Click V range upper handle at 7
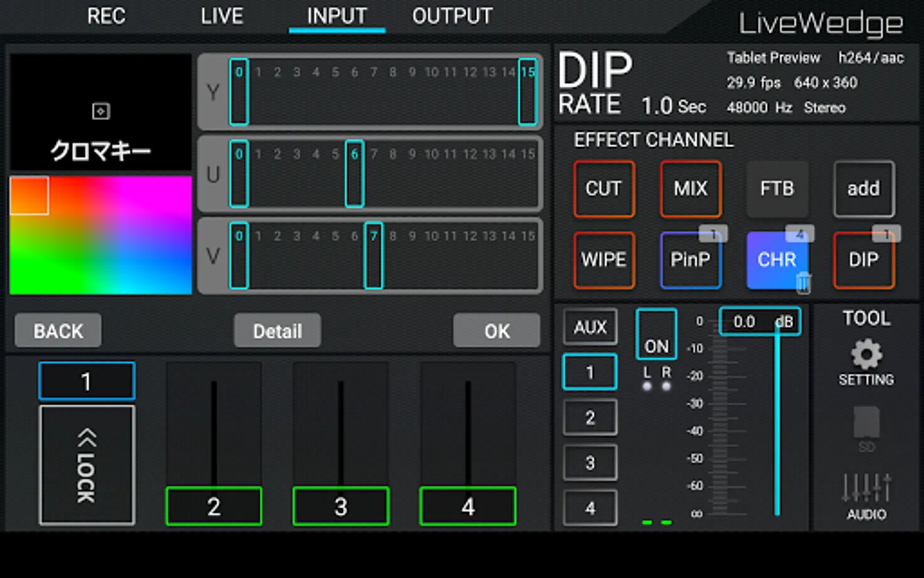 click(373, 256)
